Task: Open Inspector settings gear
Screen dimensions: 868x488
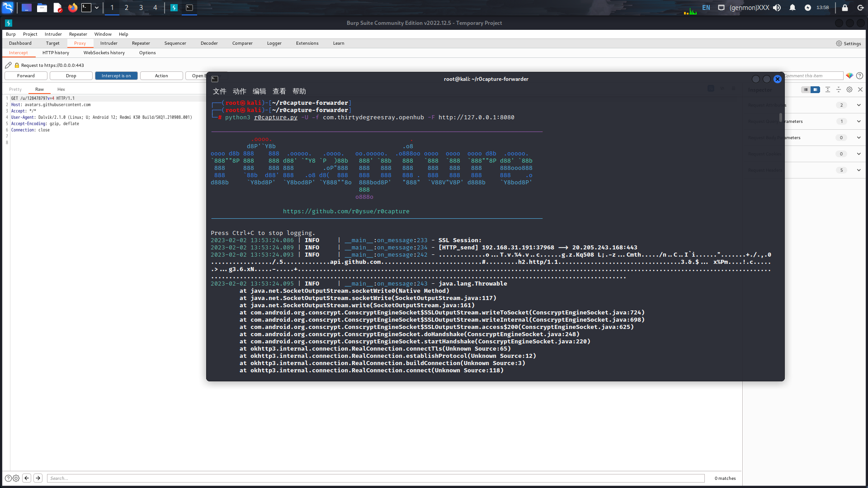Action: [x=849, y=89]
